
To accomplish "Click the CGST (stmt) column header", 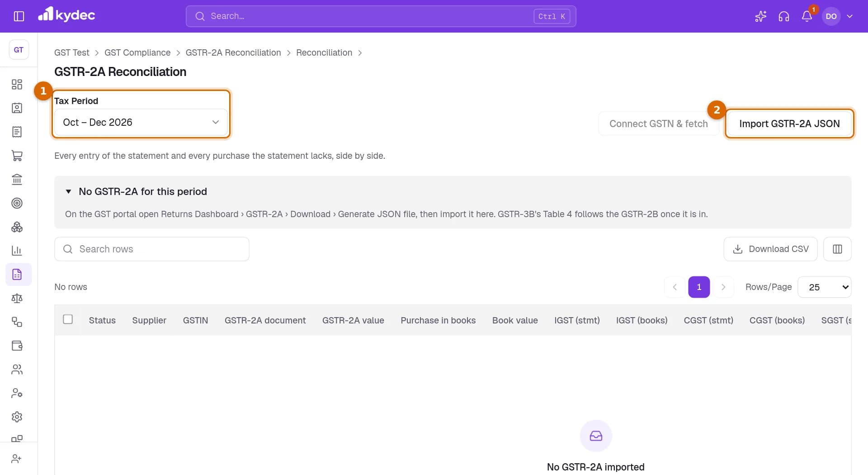I will click(708, 321).
